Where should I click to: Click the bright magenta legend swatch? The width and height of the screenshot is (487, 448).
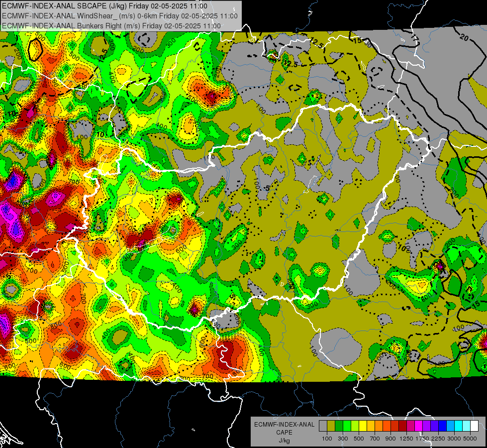tap(419, 426)
